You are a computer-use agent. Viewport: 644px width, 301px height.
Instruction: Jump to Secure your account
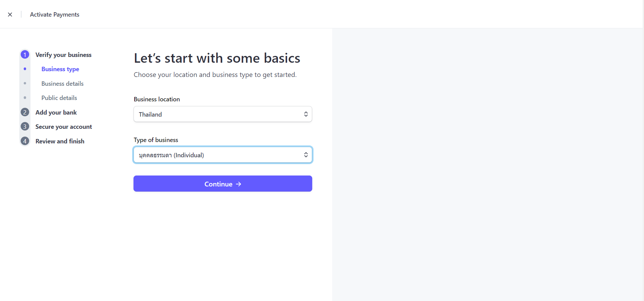pyautogui.click(x=64, y=127)
